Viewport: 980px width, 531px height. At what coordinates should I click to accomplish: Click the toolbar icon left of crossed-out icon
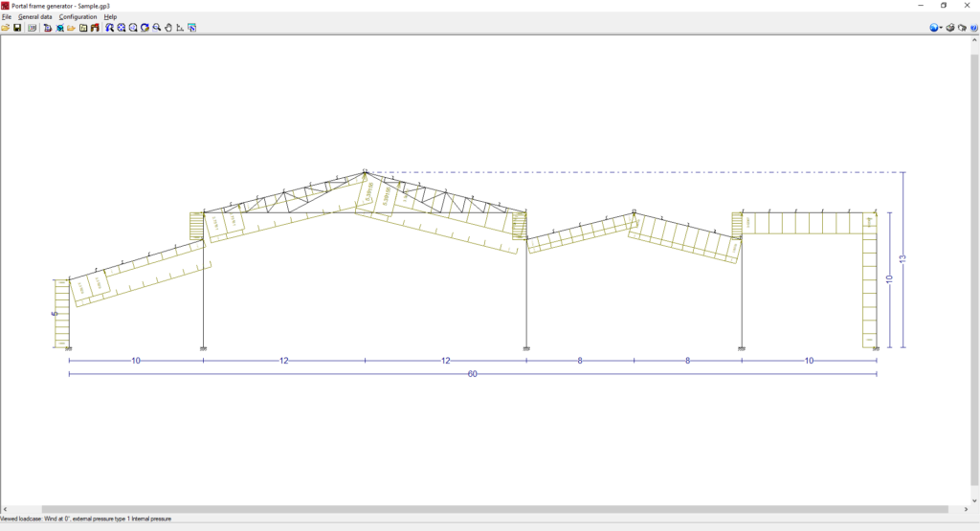pos(48,28)
